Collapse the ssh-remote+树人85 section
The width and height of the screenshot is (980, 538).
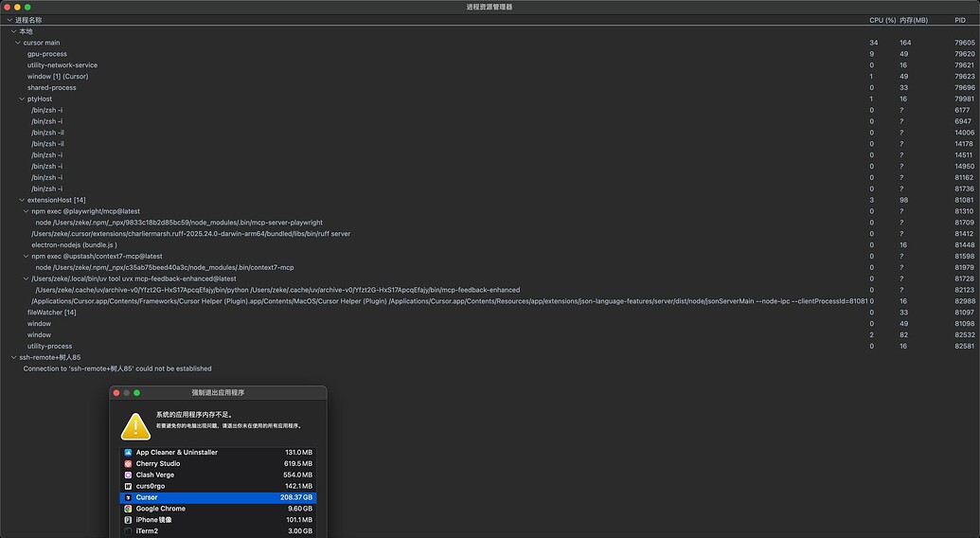click(x=14, y=357)
